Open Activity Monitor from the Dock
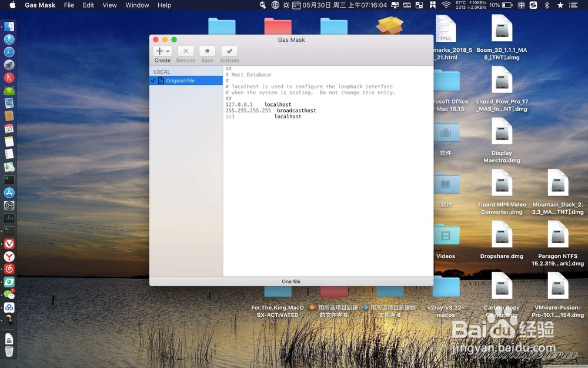This screenshot has width=588, height=368. (9, 218)
